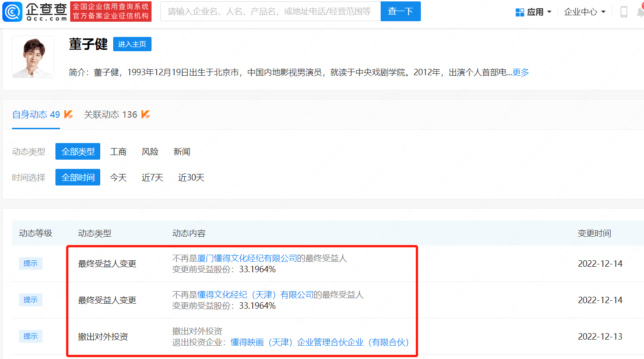
Task: Select 全部类型 filter
Action: click(x=78, y=151)
